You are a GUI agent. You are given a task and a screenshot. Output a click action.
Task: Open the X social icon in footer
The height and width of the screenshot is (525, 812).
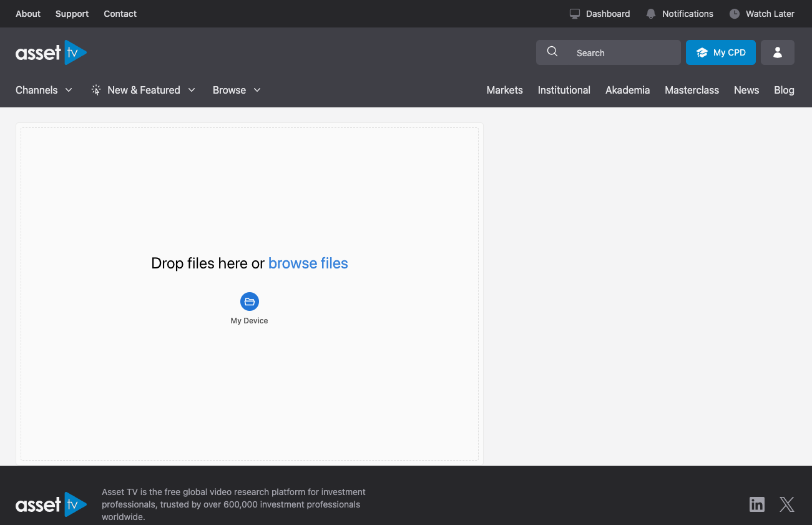pos(786,504)
